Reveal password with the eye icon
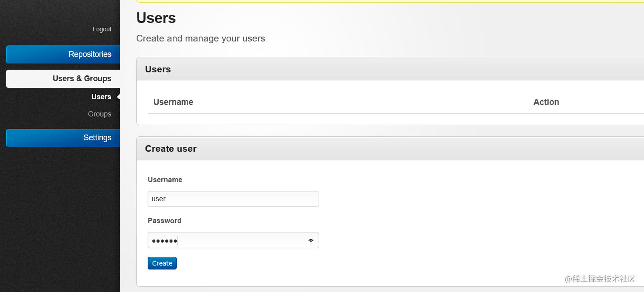Viewport: 644px width, 292px height. (311, 240)
